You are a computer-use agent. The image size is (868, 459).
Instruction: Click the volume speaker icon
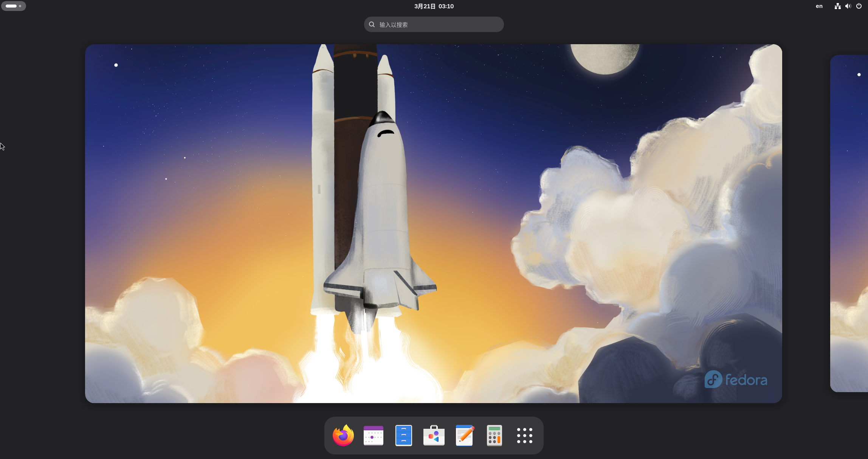[848, 6]
